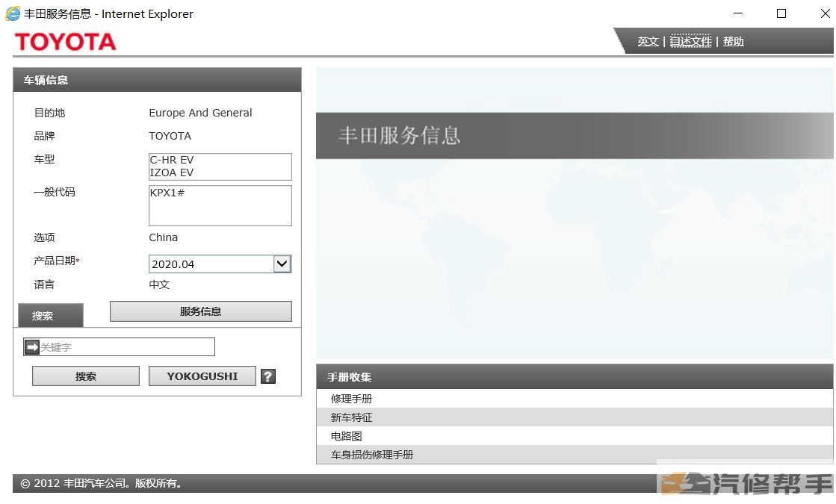Click the Internet Explorer icon in the title bar
Screen dimensions: 836x504
pyautogui.click(x=13, y=14)
